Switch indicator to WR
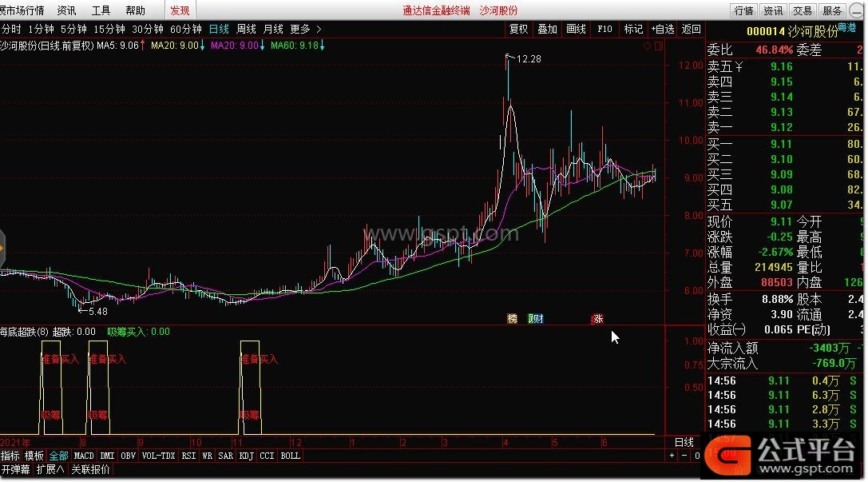Image resolution: width=868 pixels, height=482 pixels. [x=207, y=456]
